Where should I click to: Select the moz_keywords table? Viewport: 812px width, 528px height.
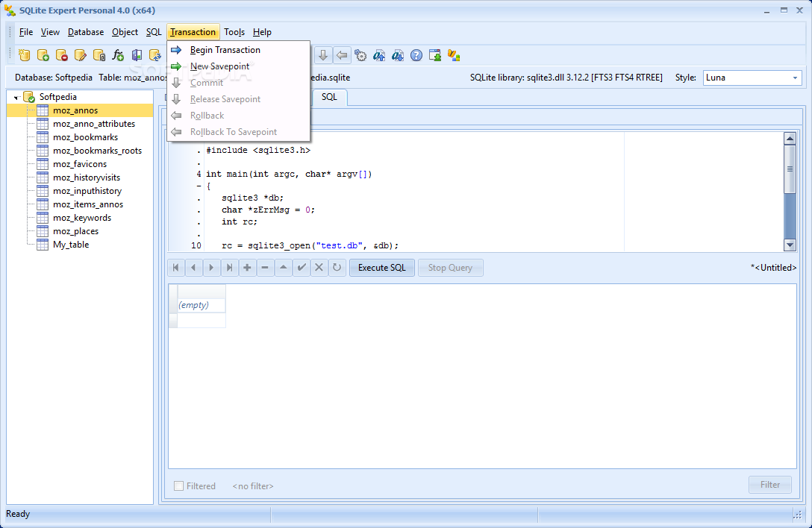click(82, 218)
